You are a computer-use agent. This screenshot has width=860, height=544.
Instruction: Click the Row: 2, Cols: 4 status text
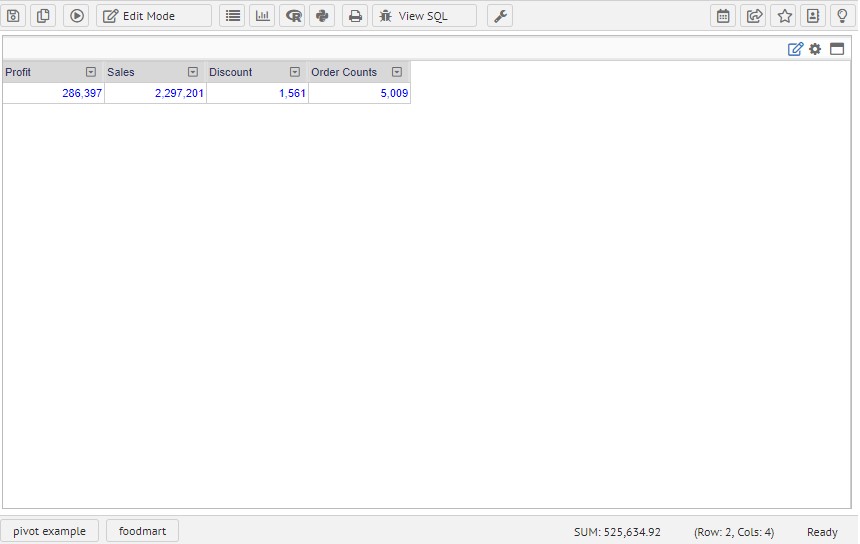pyautogui.click(x=734, y=532)
